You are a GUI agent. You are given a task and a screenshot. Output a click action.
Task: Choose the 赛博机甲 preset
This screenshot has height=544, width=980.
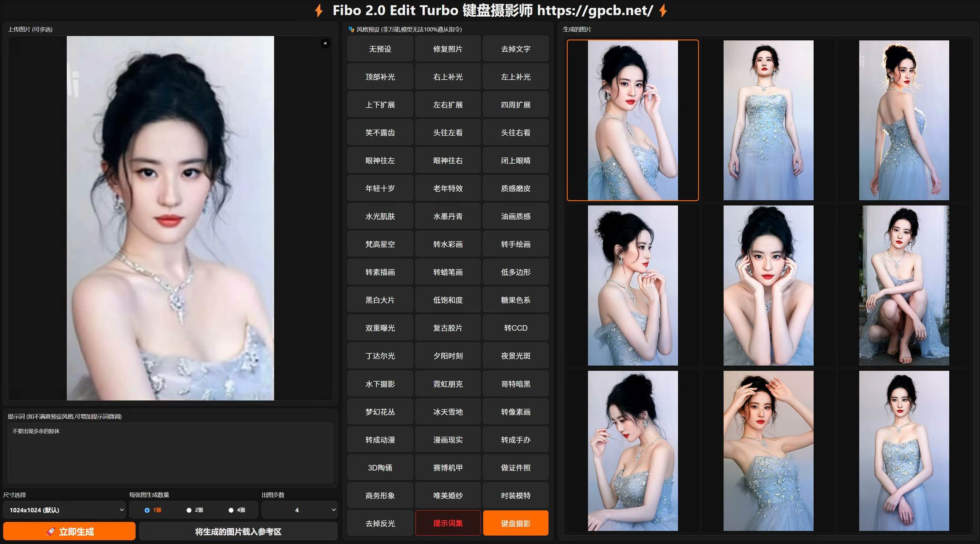(448, 468)
